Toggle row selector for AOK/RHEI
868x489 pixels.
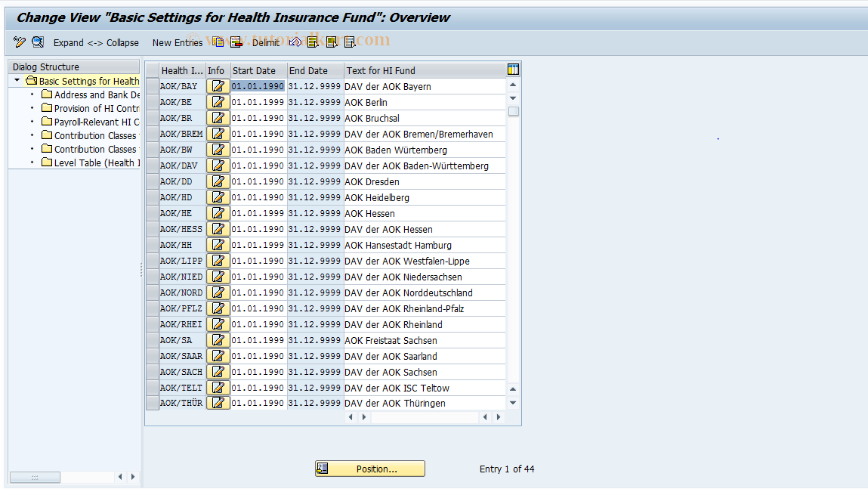[153, 324]
